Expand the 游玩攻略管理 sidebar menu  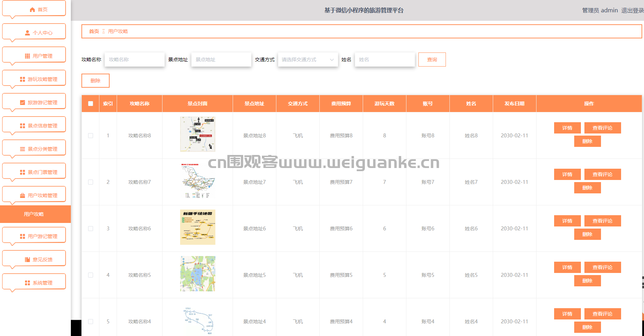[x=34, y=79]
